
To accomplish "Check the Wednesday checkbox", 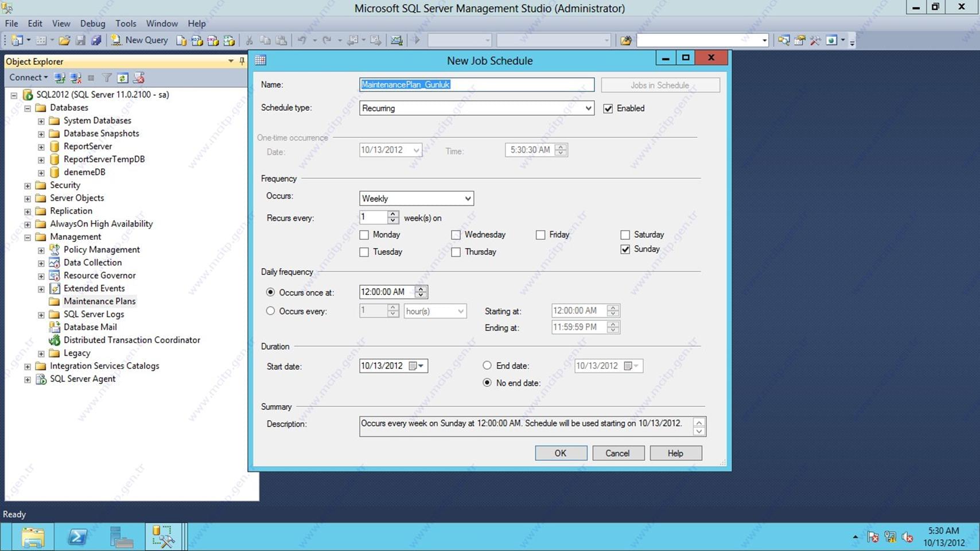I will coord(456,235).
